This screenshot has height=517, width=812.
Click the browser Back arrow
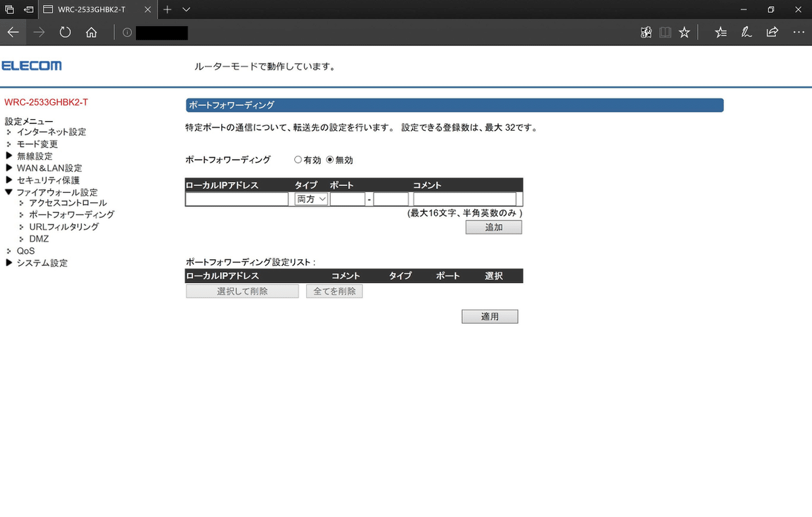coord(13,32)
